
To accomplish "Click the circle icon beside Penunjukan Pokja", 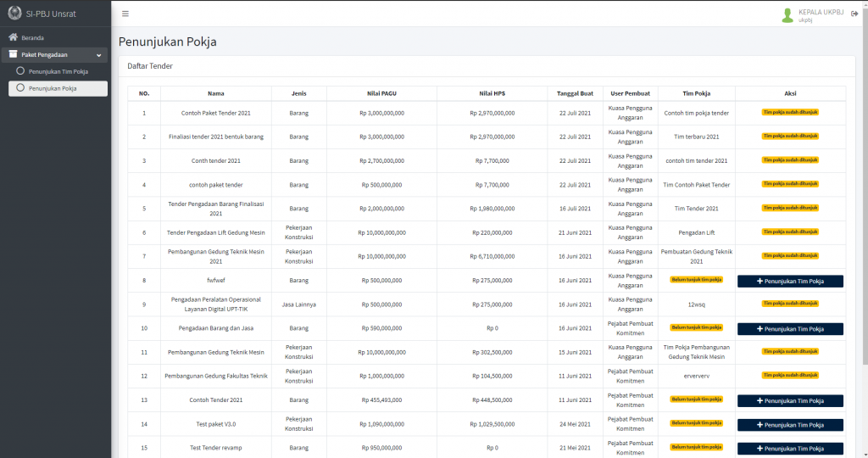I will click(20, 88).
